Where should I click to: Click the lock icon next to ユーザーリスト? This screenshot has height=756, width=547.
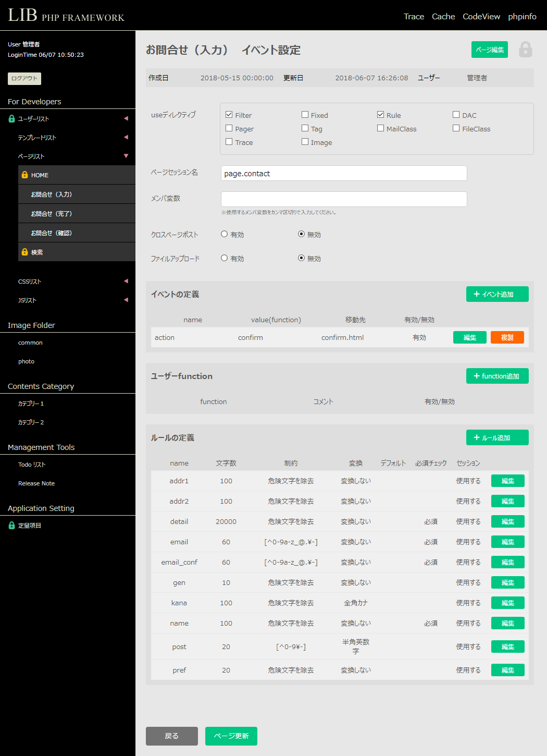[11, 119]
